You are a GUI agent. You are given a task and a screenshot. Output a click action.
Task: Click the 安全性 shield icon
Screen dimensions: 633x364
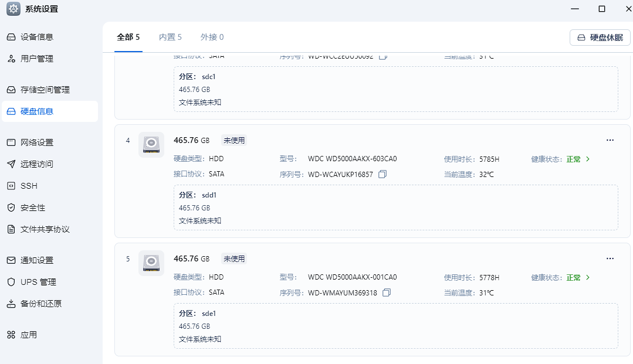click(x=11, y=208)
